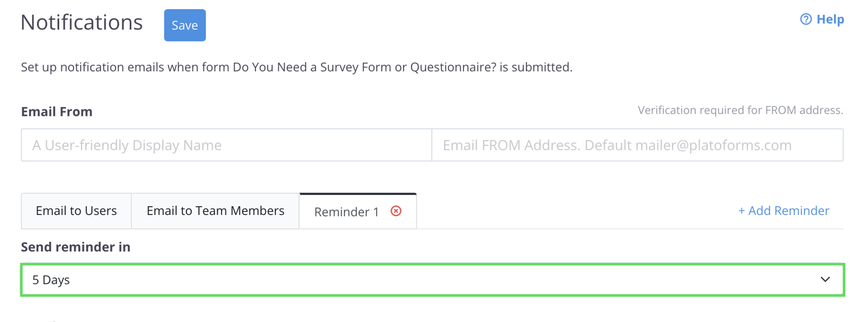The image size is (868, 322).
Task: Click the Notifications page heading
Action: click(82, 23)
